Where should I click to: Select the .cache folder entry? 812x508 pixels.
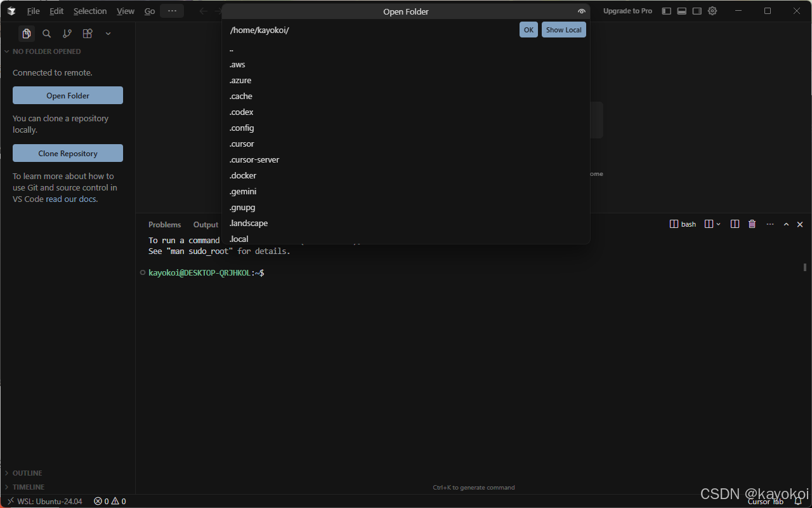pyautogui.click(x=406, y=97)
